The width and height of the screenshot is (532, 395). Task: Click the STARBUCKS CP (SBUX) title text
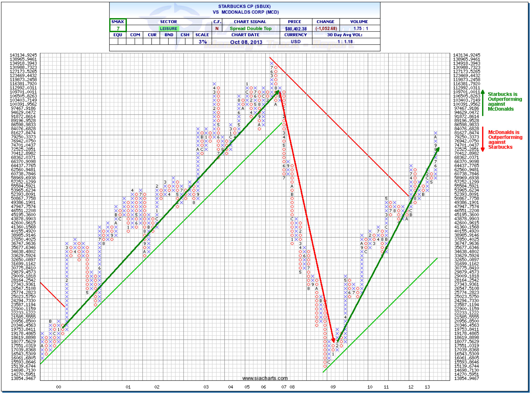[x=244, y=6]
